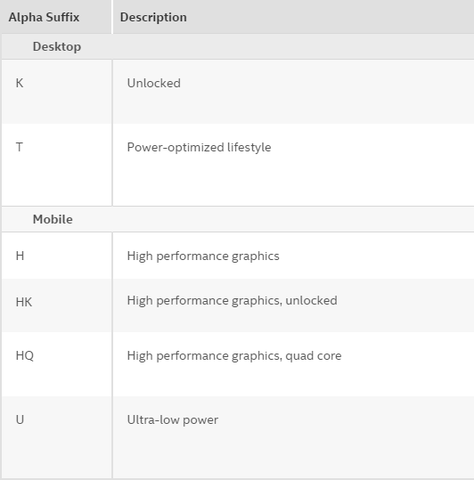The height and width of the screenshot is (480, 474).
Task: Select High performance graphics description
Action: (x=203, y=256)
